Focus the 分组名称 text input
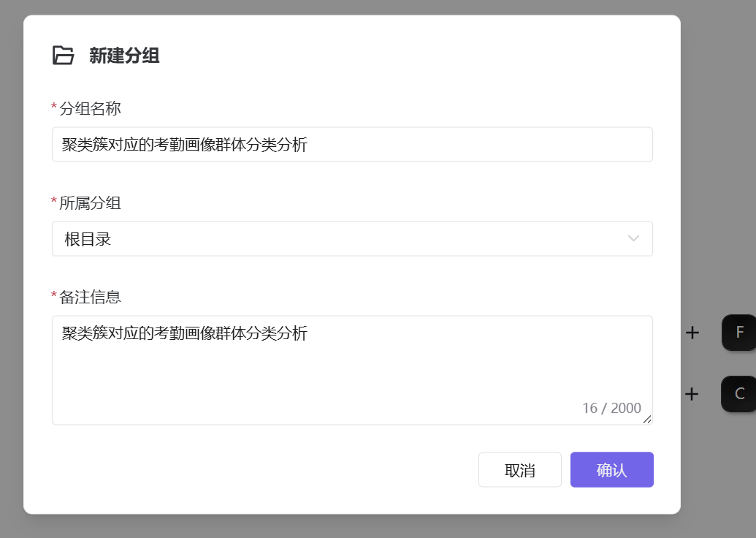Image resolution: width=756 pixels, height=538 pixels. [x=353, y=144]
